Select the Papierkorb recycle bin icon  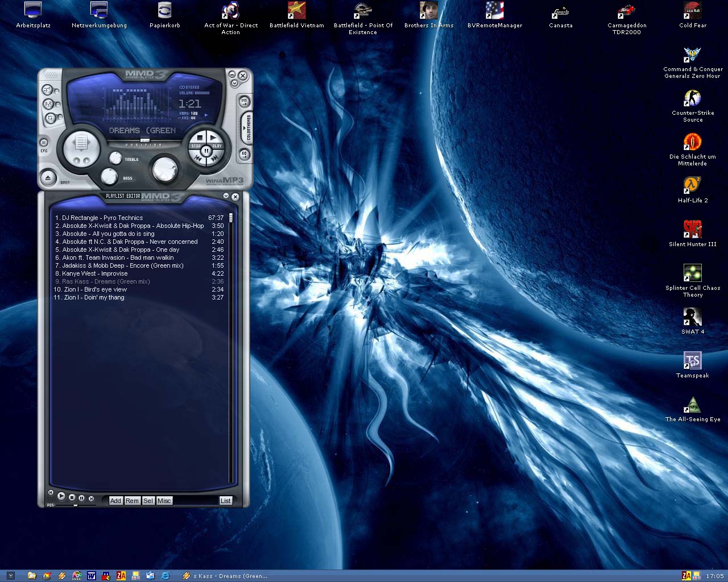pos(165,15)
